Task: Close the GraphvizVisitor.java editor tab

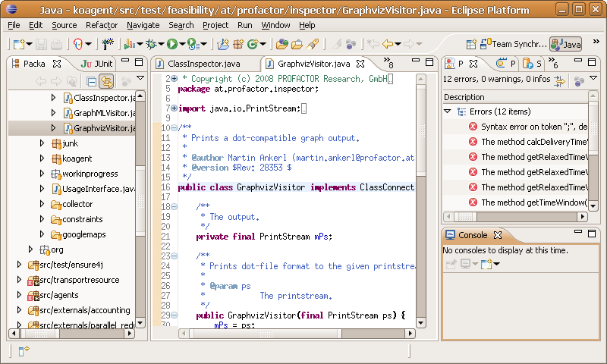Action: click(360, 64)
